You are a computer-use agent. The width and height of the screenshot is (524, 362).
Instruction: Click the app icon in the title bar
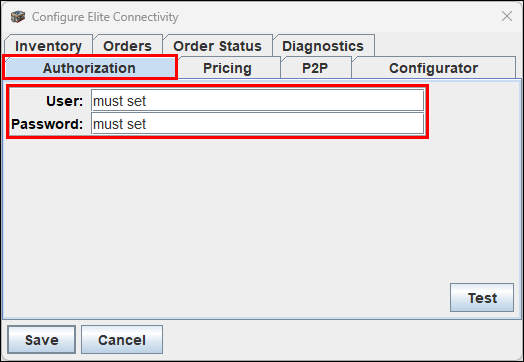18,16
